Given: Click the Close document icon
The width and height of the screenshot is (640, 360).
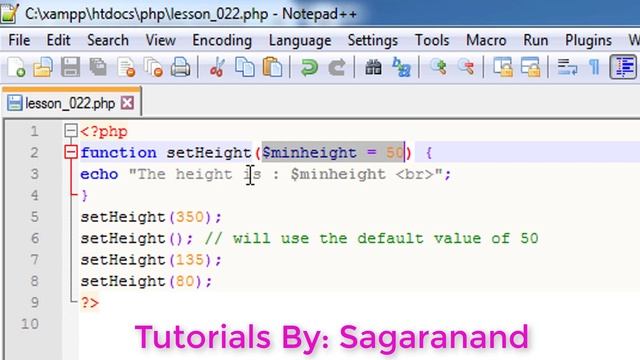Looking at the screenshot, I should point(126,67).
